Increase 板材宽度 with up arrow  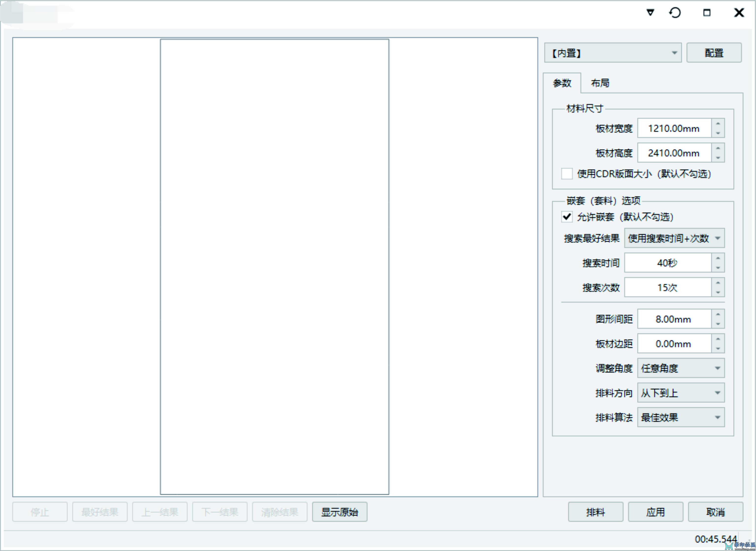(x=718, y=123)
